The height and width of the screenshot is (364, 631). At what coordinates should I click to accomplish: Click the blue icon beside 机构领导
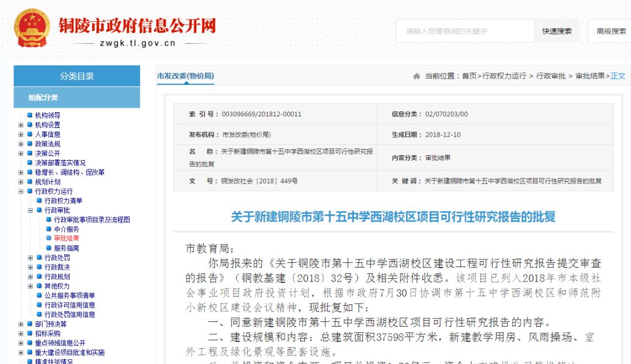29,115
